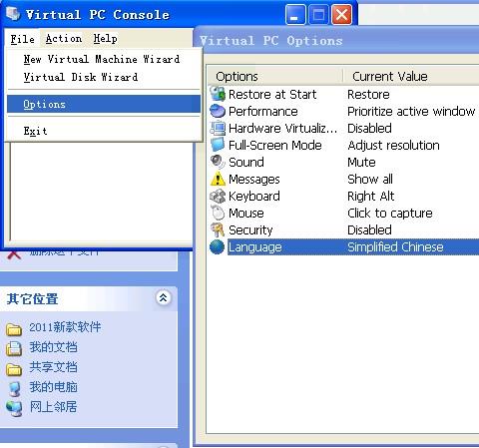Open the Action menu
This screenshot has height=448, width=479.
tap(64, 39)
